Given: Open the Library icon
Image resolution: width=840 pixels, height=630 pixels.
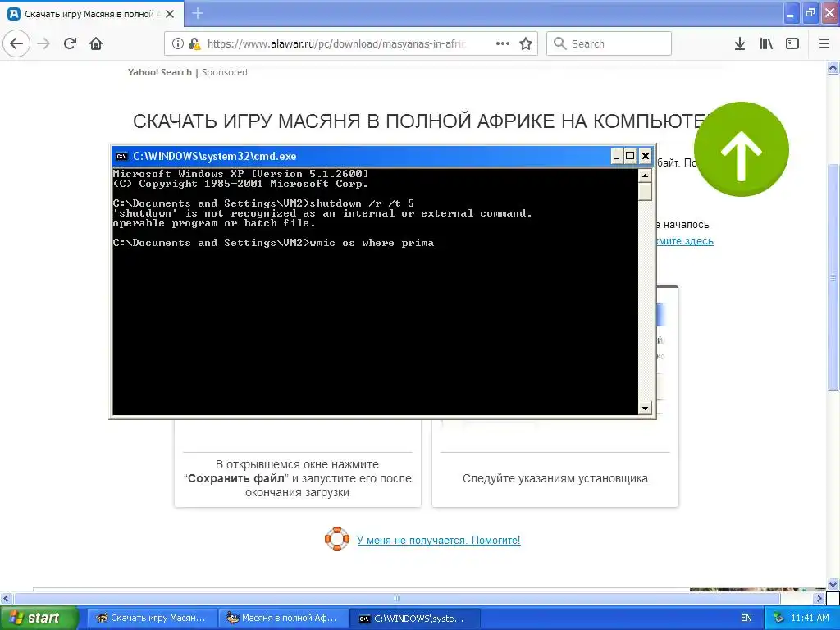Looking at the screenshot, I should click(x=766, y=44).
